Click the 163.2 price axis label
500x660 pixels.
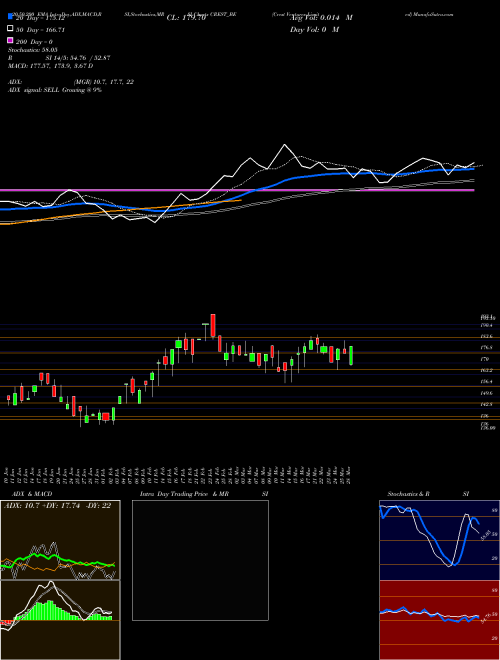[486, 370]
